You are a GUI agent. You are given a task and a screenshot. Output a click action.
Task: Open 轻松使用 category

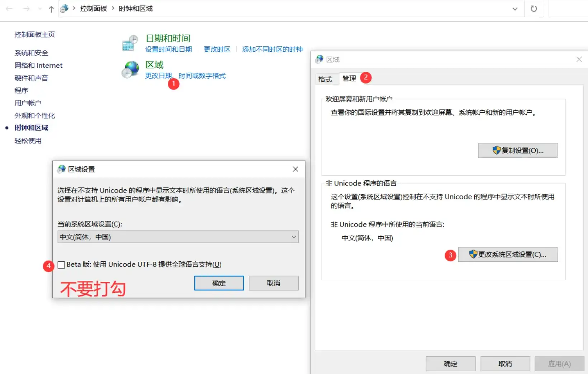click(28, 141)
